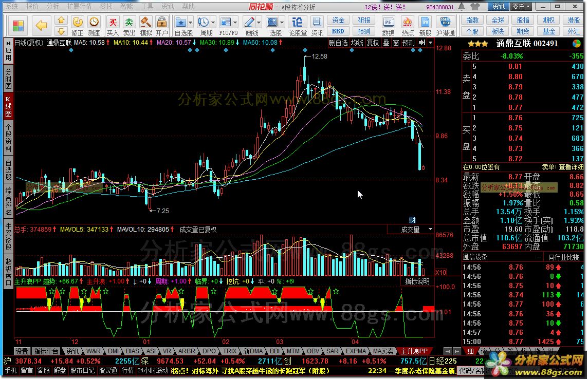Screen dimensions: 588x380
Task: Open the 沪港通 SSE HKE icon
Action: [x=446, y=23]
